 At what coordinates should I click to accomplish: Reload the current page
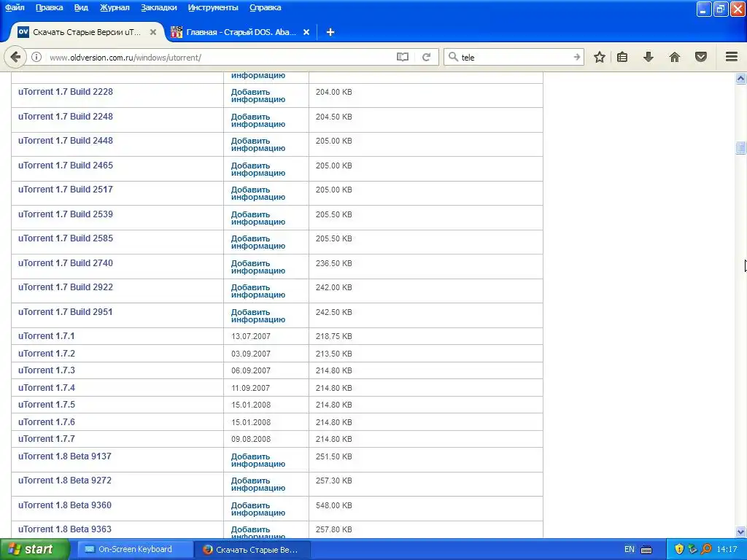(x=426, y=57)
